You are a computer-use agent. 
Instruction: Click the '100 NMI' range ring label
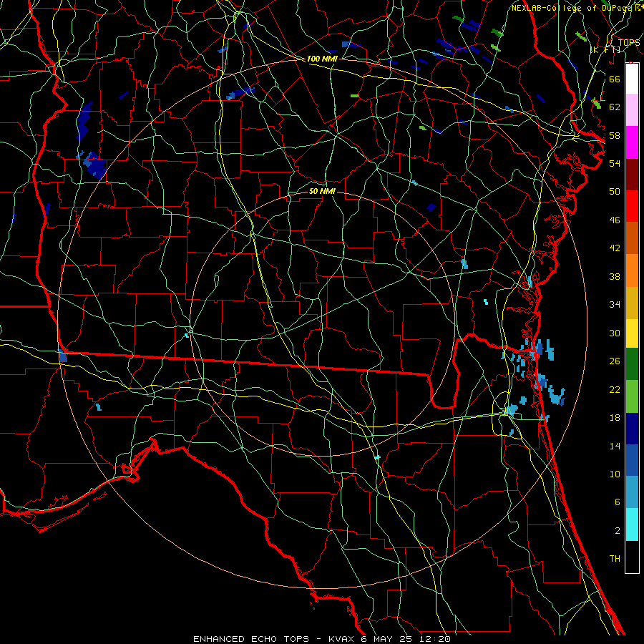pyautogui.click(x=322, y=59)
